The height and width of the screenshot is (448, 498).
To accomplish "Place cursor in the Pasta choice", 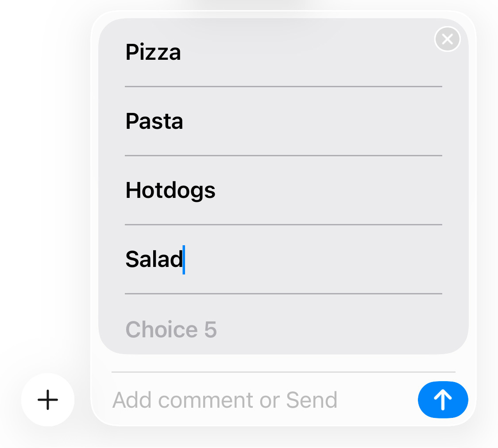I will point(283,121).
